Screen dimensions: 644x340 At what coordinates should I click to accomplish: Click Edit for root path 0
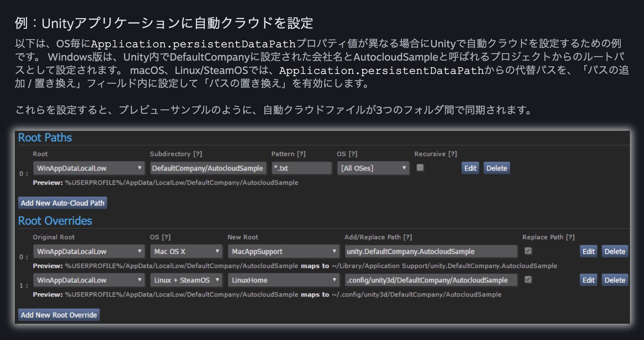pyautogui.click(x=470, y=168)
